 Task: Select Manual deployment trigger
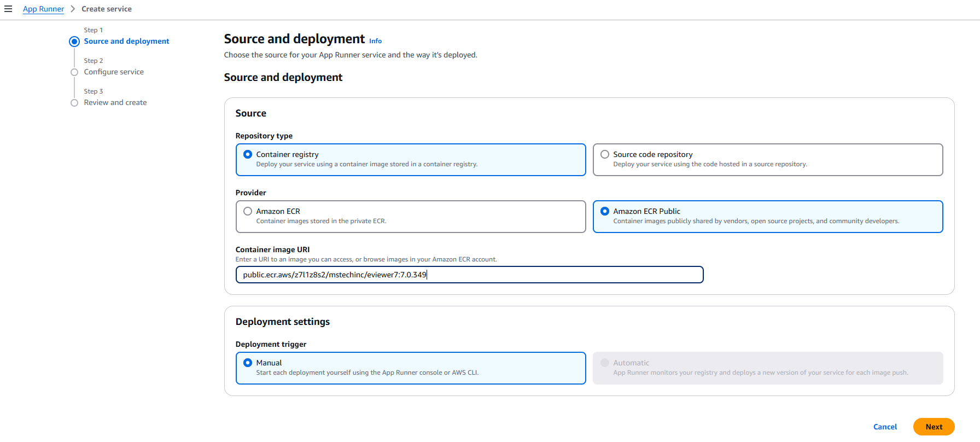[x=411, y=368]
